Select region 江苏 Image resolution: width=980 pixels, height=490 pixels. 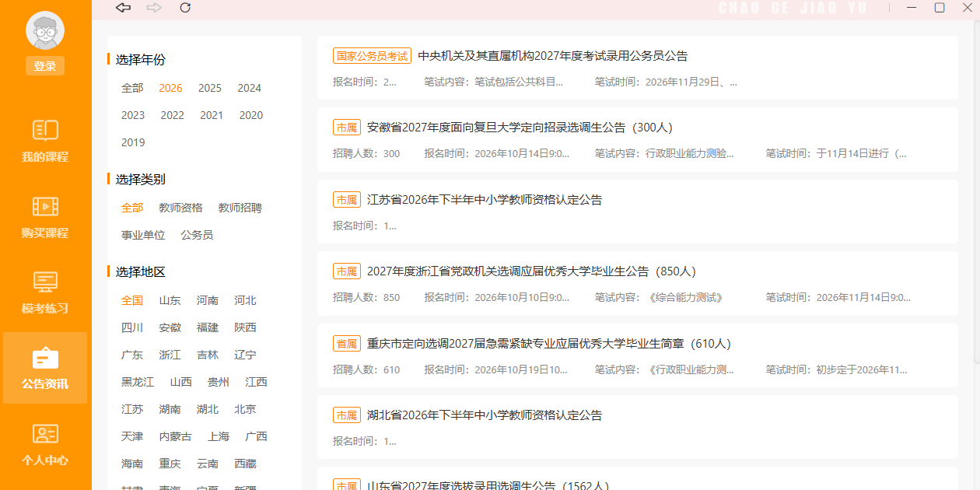coord(132,409)
